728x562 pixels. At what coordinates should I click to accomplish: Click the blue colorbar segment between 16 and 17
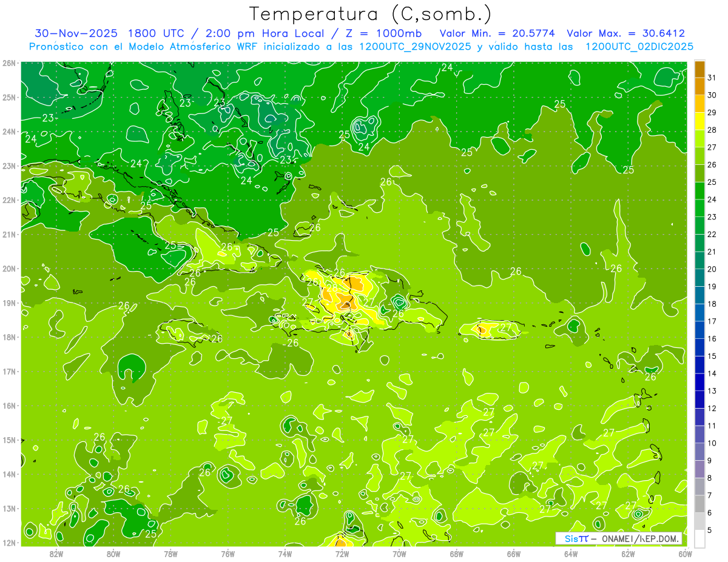tap(699, 330)
